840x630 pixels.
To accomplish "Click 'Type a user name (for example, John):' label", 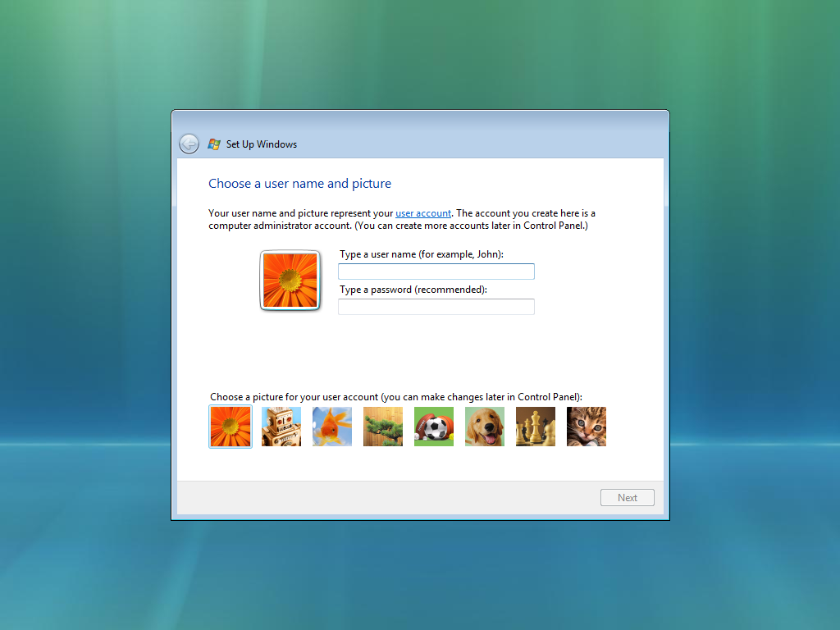I will click(422, 254).
